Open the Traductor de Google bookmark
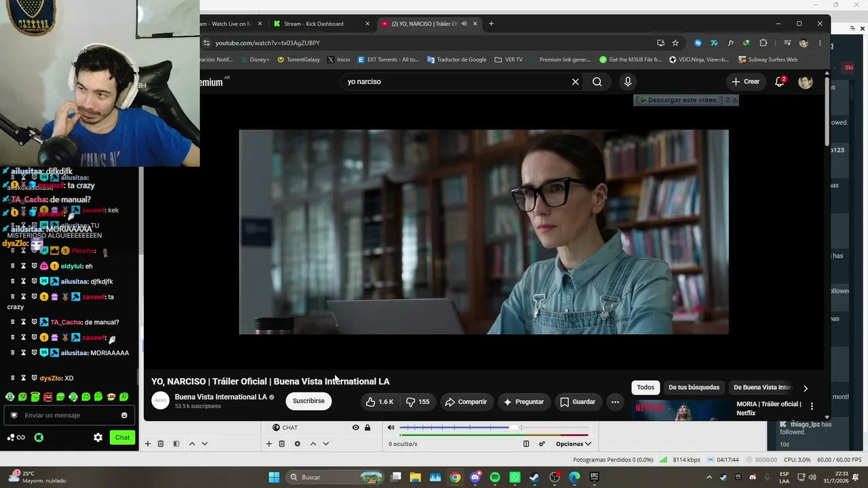Viewport: 868px width, 488px height. pyautogui.click(x=456, y=60)
